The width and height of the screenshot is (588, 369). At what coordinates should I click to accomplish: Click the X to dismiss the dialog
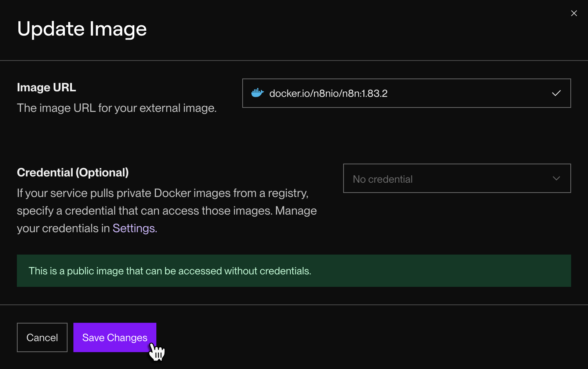point(574,13)
